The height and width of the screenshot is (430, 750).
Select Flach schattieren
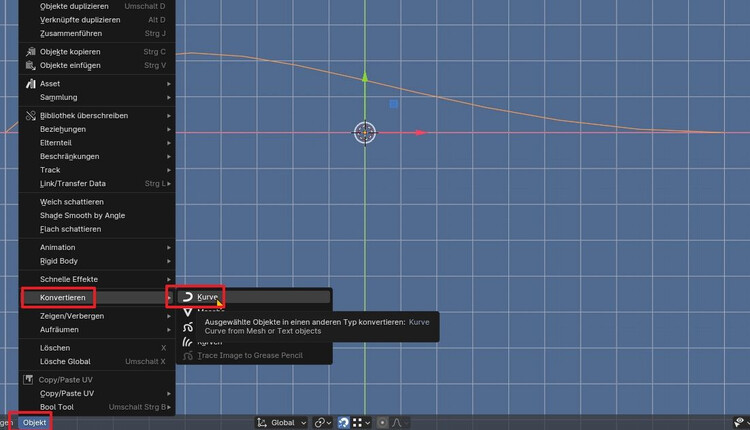[97, 229]
